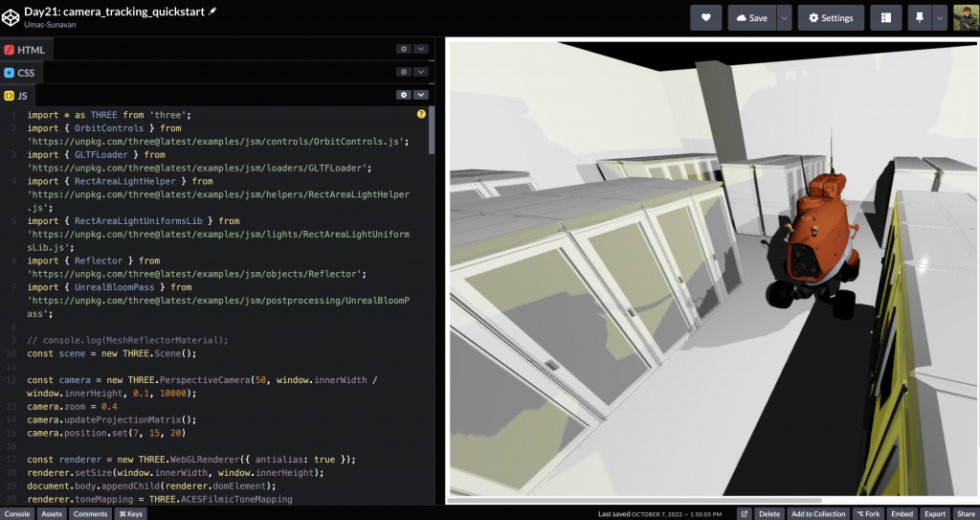980x520 pixels.
Task: Click 'document.body.appendChild' code line
Action: click(x=151, y=486)
